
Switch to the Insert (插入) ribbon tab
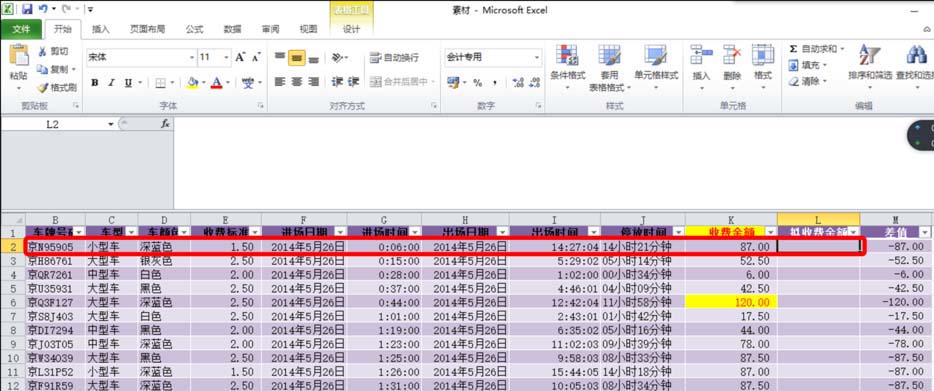[101, 29]
